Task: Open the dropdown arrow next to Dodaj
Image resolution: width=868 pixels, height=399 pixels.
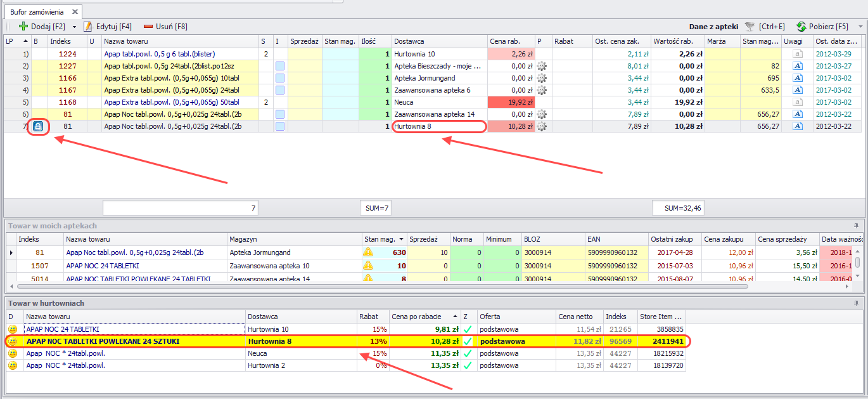Action: (x=74, y=27)
